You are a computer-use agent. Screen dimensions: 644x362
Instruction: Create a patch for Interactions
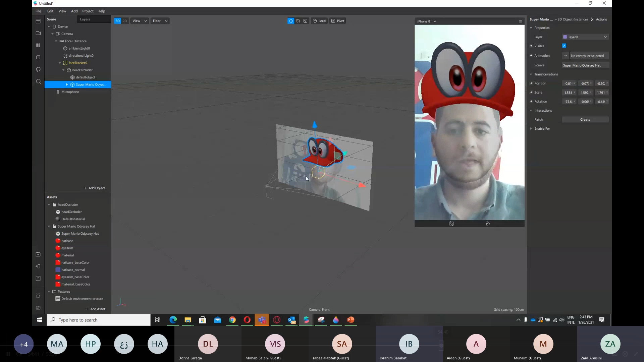[585, 120]
